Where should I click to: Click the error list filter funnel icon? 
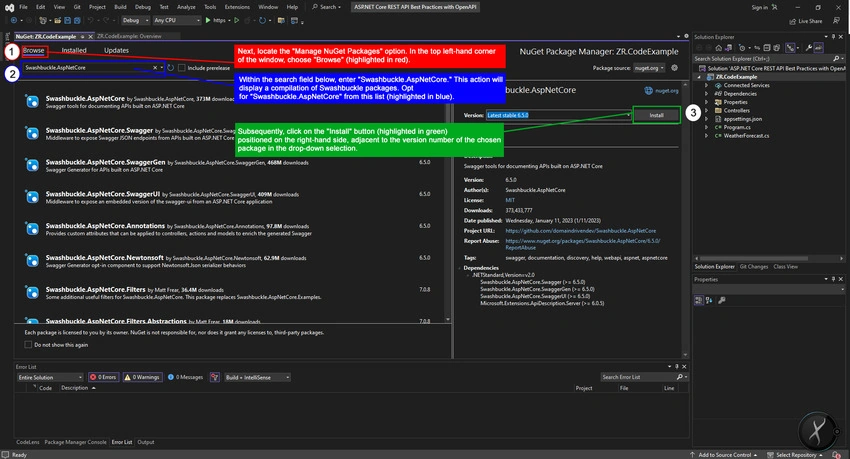(x=215, y=377)
